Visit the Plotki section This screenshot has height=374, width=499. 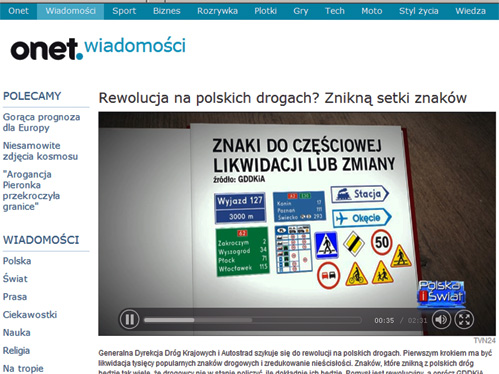tap(265, 11)
